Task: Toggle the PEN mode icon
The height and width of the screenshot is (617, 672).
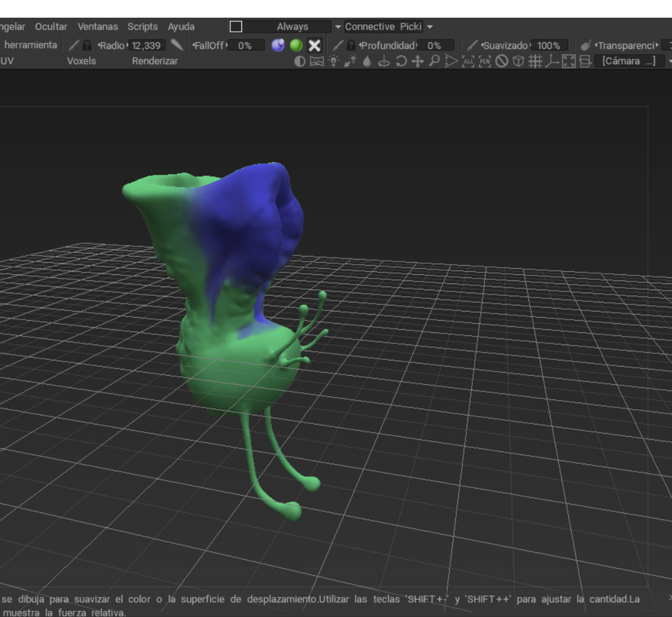Action: coord(485,61)
